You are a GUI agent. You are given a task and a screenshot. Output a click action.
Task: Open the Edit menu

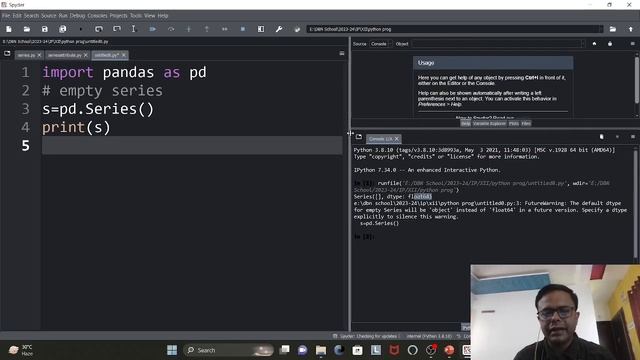[17, 16]
